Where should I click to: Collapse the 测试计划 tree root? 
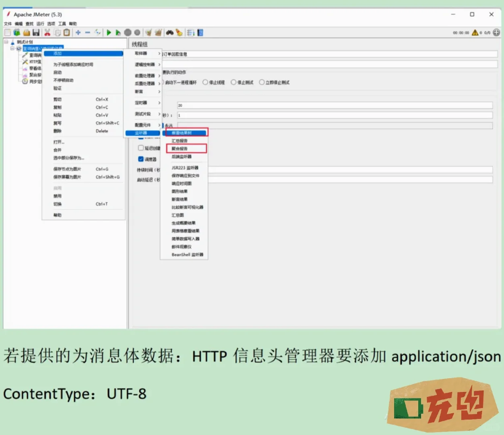coord(6,41)
